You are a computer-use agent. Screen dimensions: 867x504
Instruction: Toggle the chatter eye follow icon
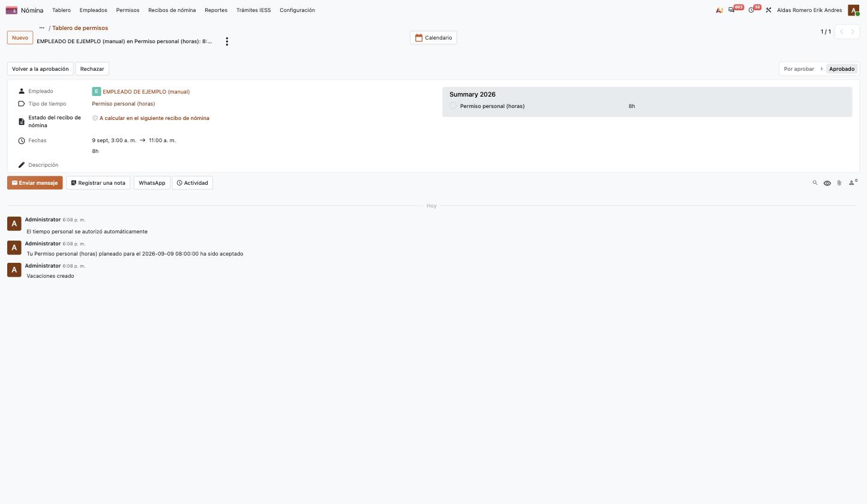827,183
